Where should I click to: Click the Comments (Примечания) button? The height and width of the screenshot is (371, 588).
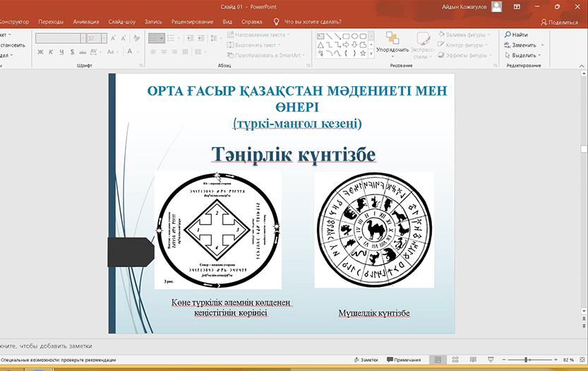tap(403, 360)
